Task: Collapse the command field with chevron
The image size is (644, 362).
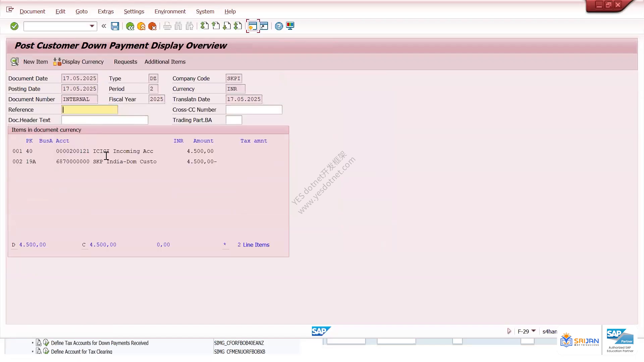Action: click(104, 26)
